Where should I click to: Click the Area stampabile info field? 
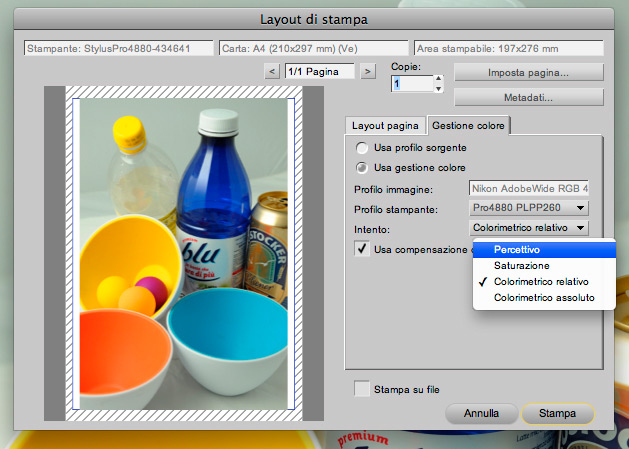pyautogui.click(x=509, y=49)
